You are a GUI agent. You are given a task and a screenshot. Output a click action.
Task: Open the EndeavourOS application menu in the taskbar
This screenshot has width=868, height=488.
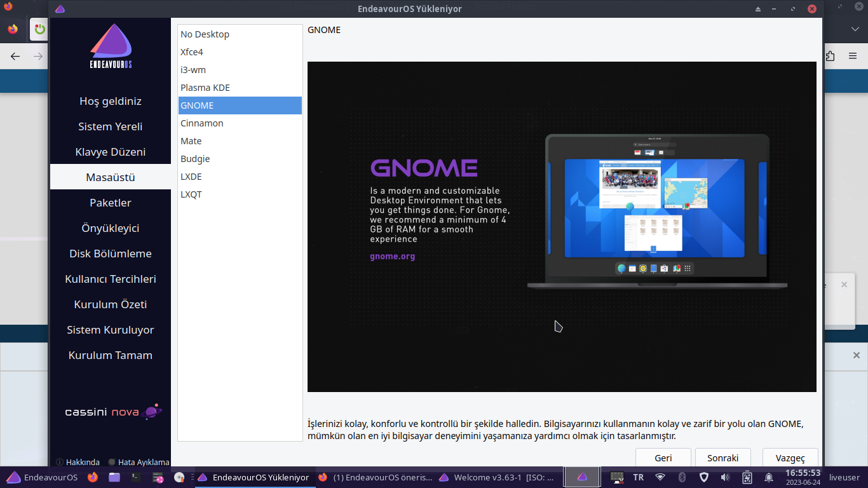pyautogui.click(x=42, y=477)
